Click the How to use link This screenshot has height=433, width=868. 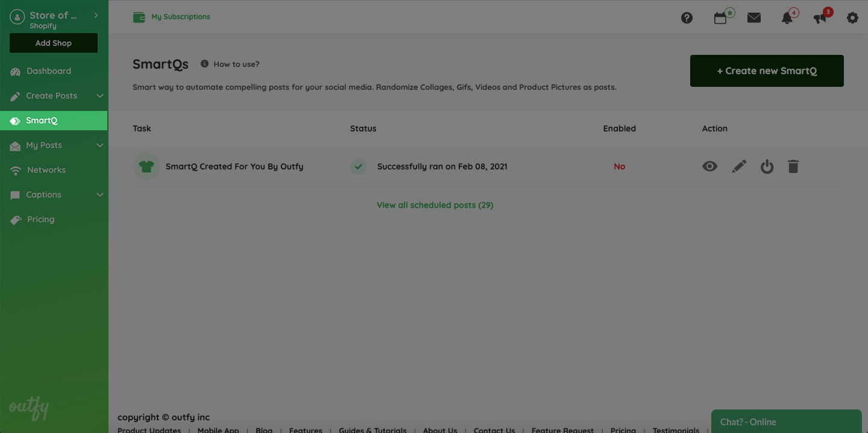pyautogui.click(x=236, y=64)
